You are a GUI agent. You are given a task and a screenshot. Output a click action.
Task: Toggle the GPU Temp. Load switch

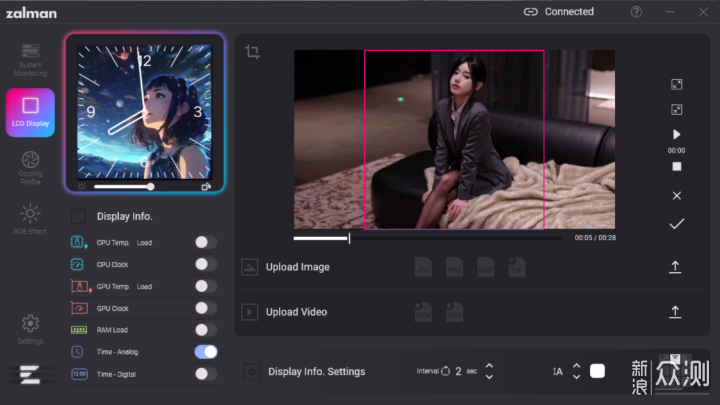(206, 287)
